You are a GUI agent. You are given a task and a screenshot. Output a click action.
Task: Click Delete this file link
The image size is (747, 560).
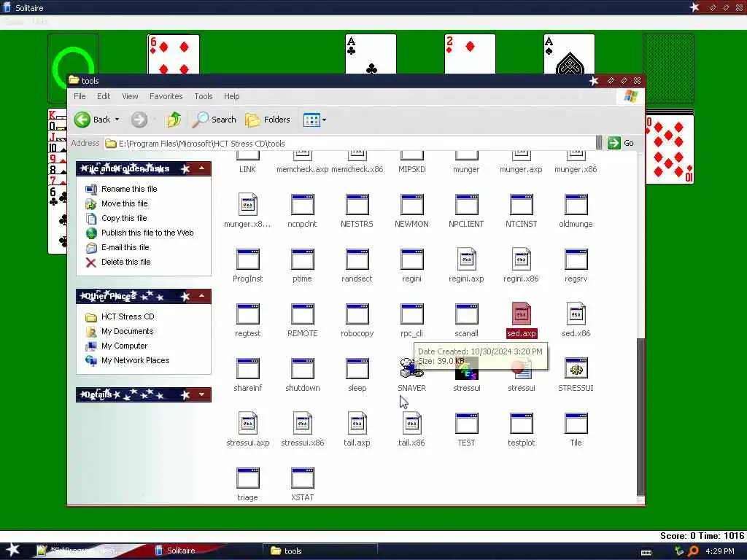125,262
